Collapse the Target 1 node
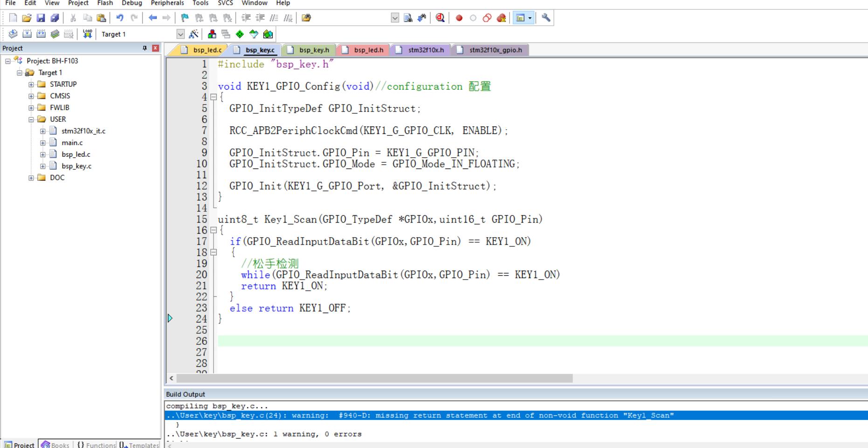Image resolution: width=868 pixels, height=448 pixels. 20,73
